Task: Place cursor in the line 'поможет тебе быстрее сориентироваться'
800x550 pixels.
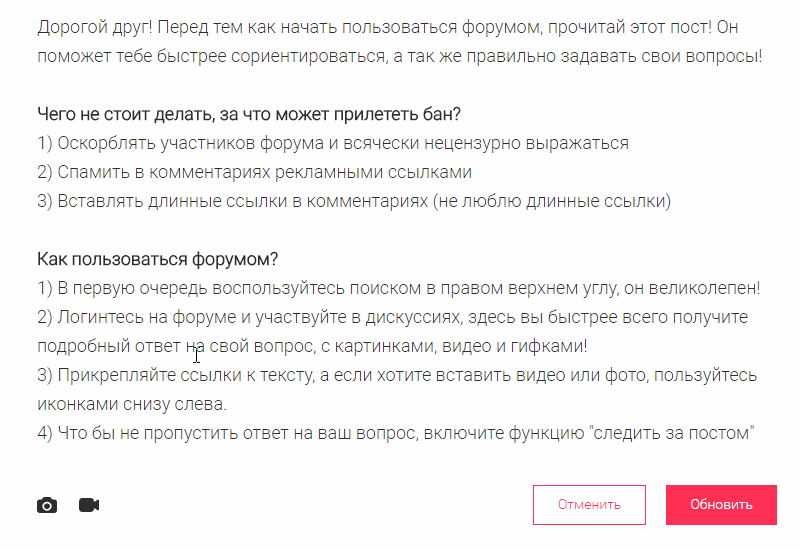Action: [x=399, y=56]
